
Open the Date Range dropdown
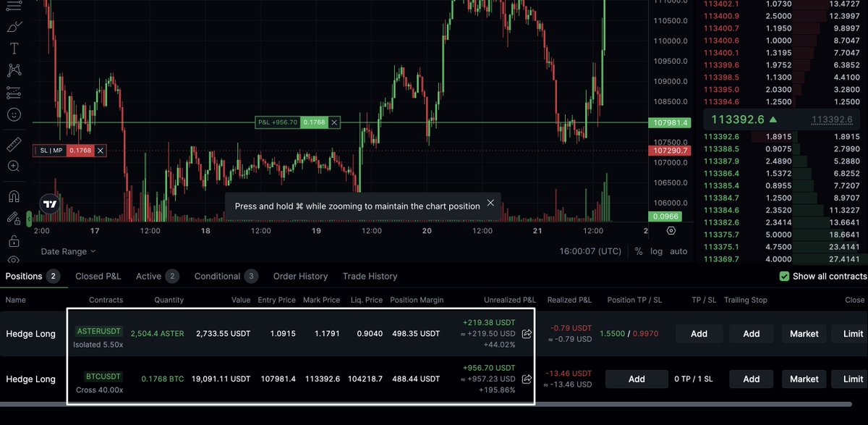pyautogui.click(x=69, y=251)
